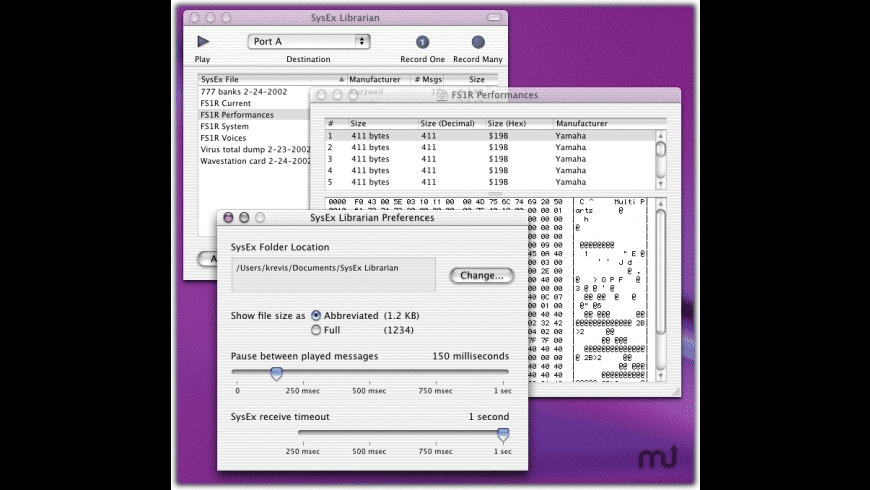Image resolution: width=870 pixels, height=490 pixels.
Task: Click Manufacturer header in FS1R Performances window
Action: (609, 123)
